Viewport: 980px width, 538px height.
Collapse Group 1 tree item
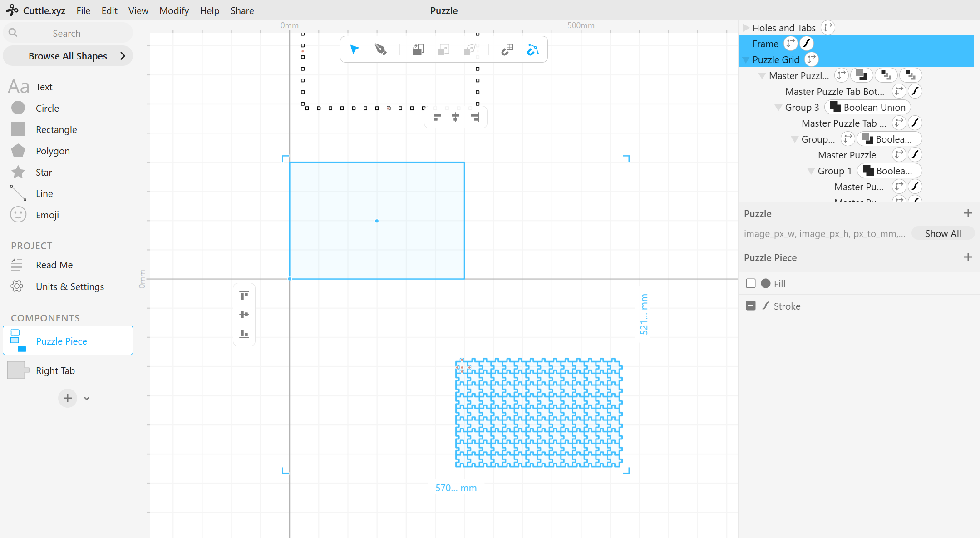click(x=811, y=171)
